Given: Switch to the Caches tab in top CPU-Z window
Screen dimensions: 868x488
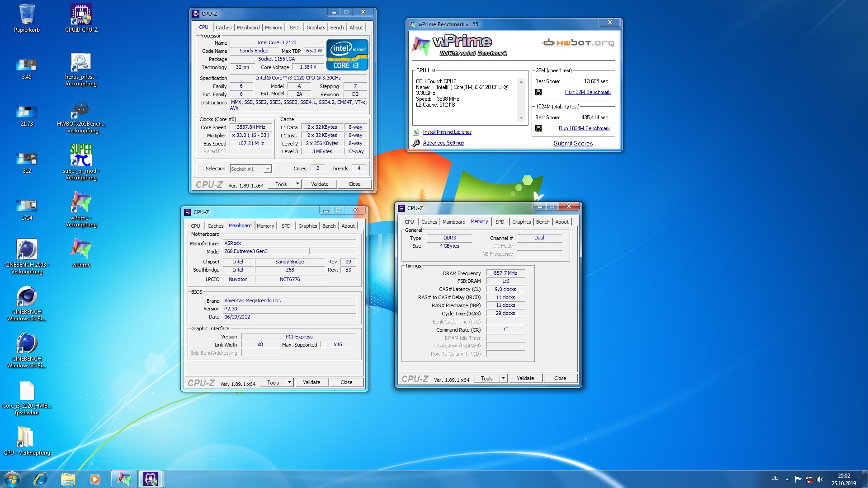Looking at the screenshot, I should (223, 28).
